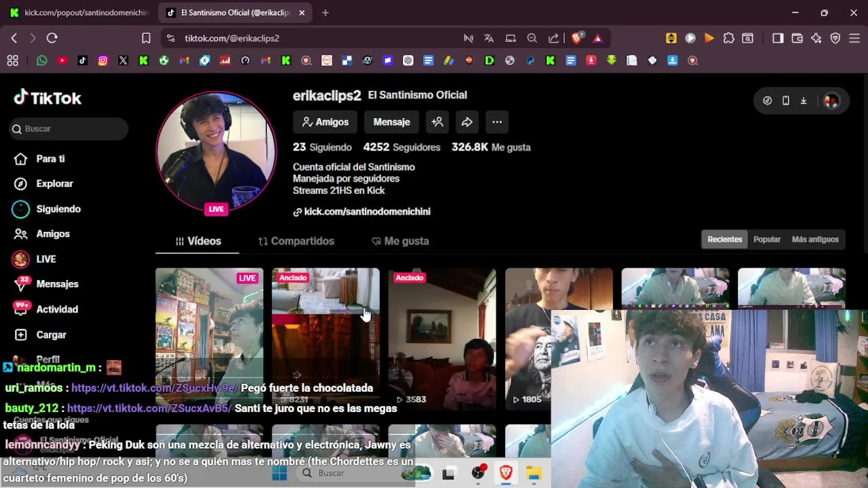Open Brave Rewards triangle icon

coord(597,39)
